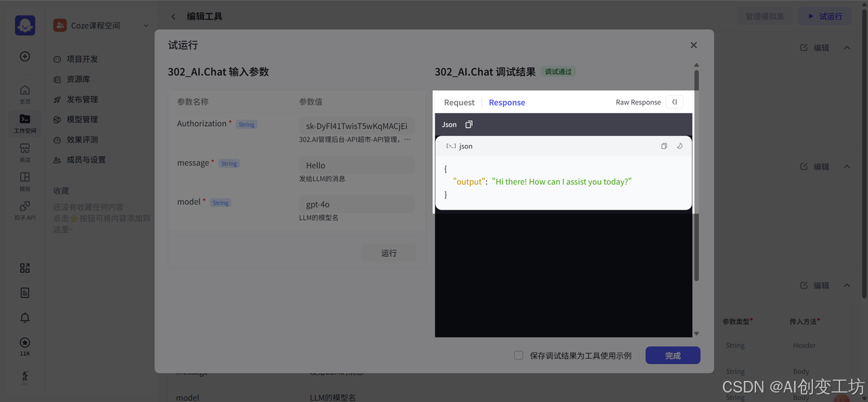Image resolution: width=868 pixels, height=402 pixels.
Task: Click the "Hi there! How can I assist you today?" value
Action: 561,182
